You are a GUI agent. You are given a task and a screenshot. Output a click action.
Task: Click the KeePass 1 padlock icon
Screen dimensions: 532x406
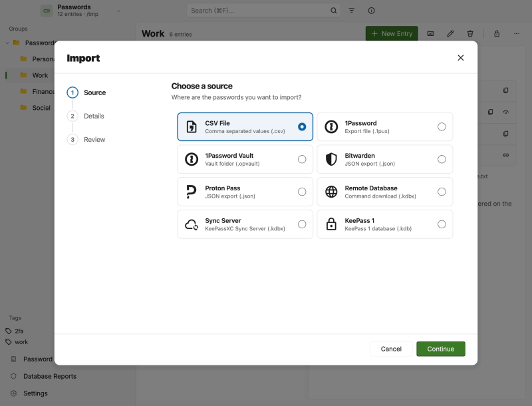pyautogui.click(x=331, y=224)
